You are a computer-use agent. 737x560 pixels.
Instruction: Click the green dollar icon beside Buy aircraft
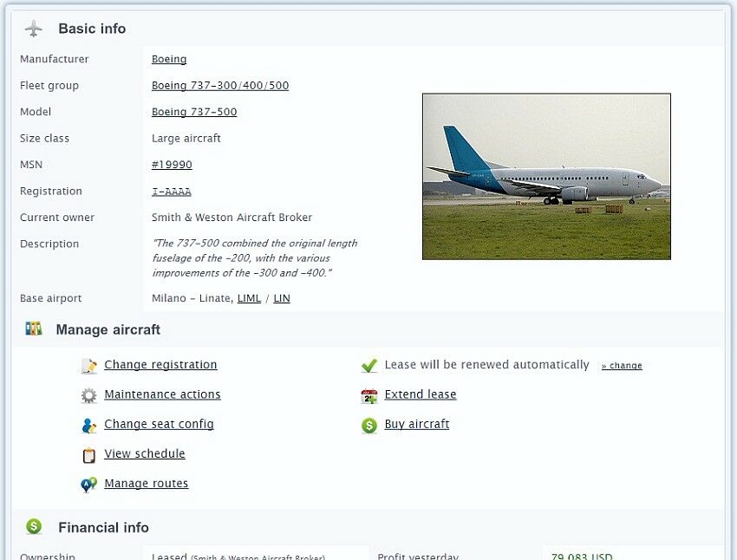[369, 426]
